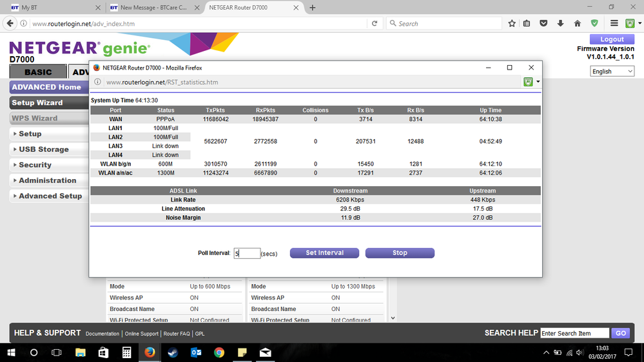Screen dimensions: 644x362
Task: Click the Firefox Search box
Action: 444,23
